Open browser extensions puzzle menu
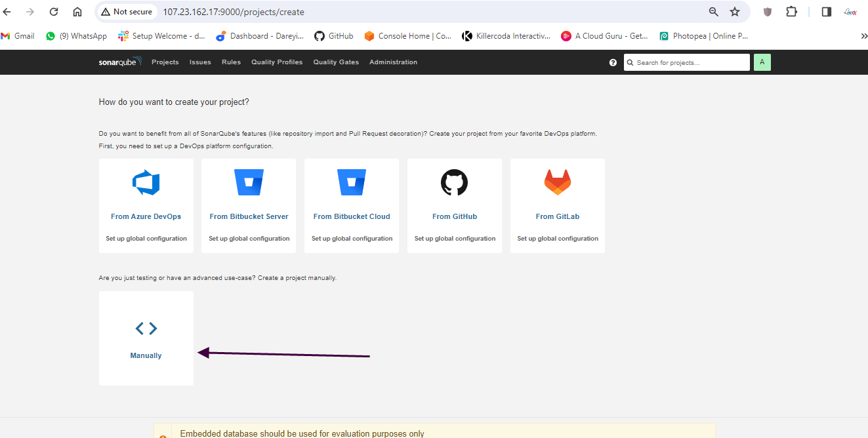868x438 pixels. coord(791,12)
